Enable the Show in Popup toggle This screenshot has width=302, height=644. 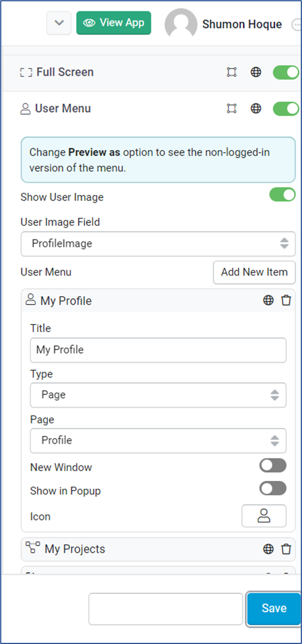273,488
